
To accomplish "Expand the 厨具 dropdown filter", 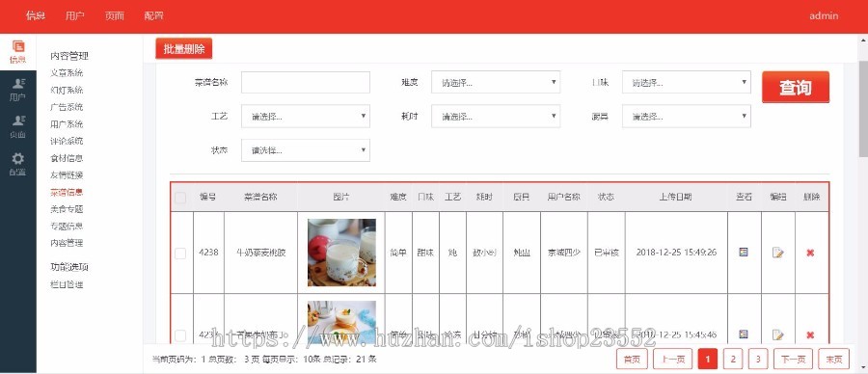I will pos(687,117).
